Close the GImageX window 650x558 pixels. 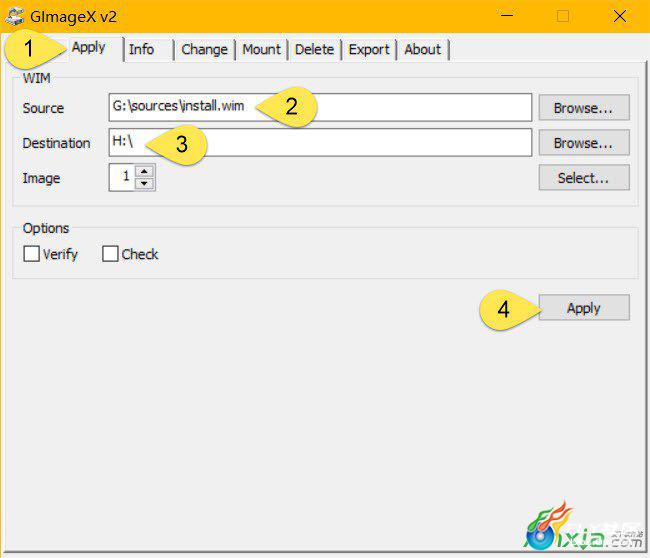tap(620, 16)
